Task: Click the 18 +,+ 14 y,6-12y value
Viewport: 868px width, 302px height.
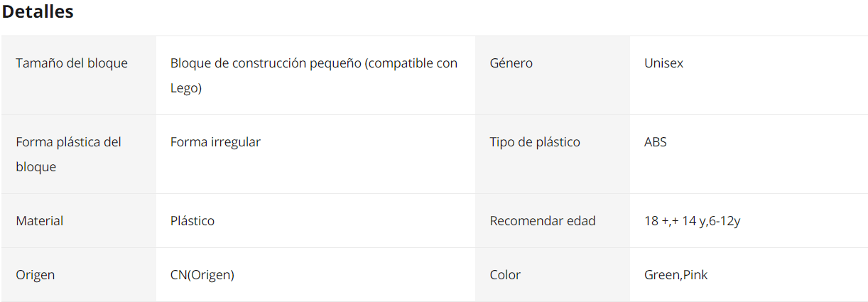Action: coord(692,221)
